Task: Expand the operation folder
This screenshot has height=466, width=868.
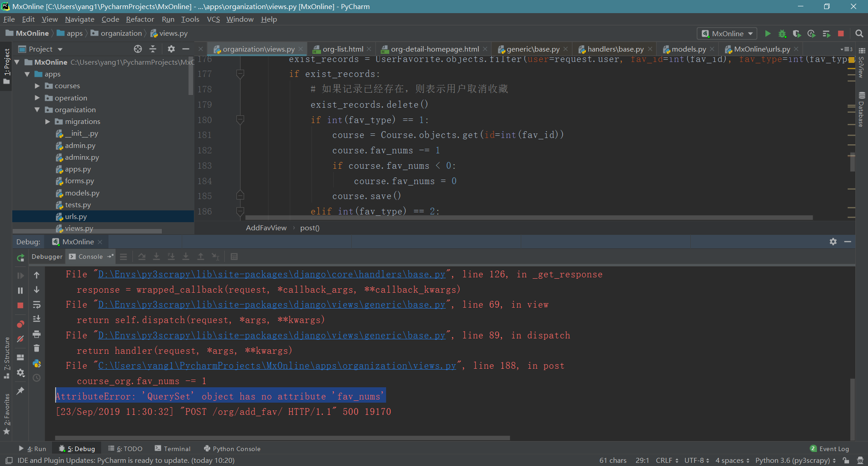Action: point(38,98)
